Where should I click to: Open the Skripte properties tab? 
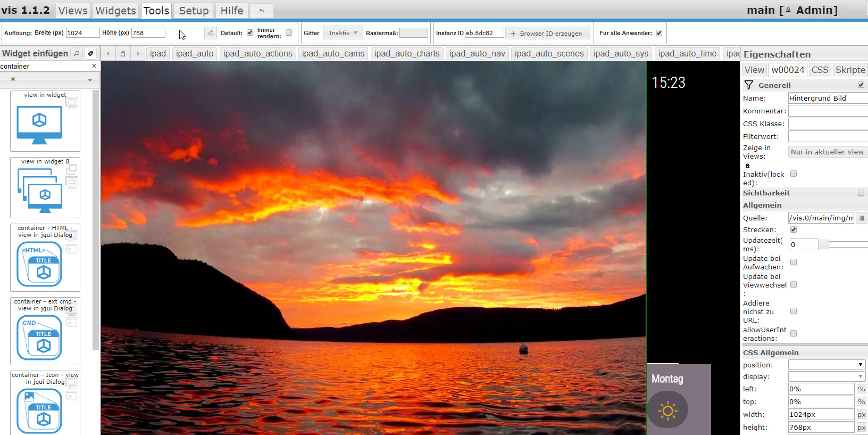[x=849, y=70]
